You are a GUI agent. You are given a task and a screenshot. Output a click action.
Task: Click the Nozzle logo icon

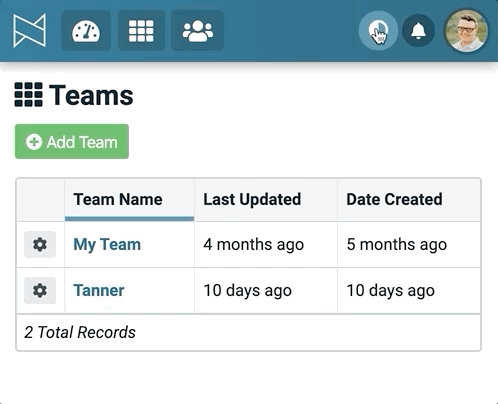29,31
